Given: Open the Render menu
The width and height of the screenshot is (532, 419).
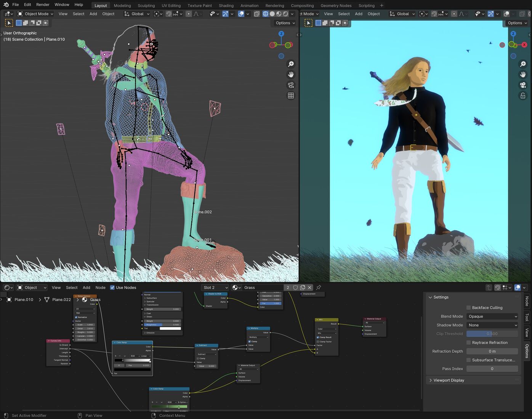Looking at the screenshot, I should [43, 5].
